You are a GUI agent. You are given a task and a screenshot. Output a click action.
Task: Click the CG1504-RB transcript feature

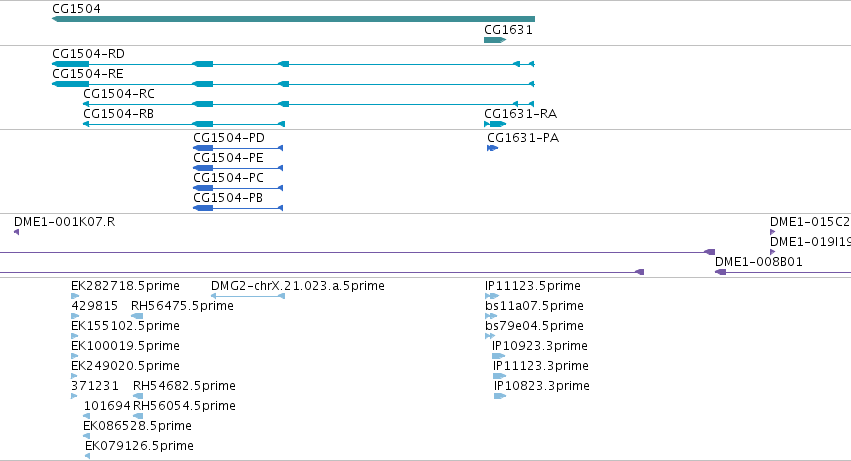184,124
